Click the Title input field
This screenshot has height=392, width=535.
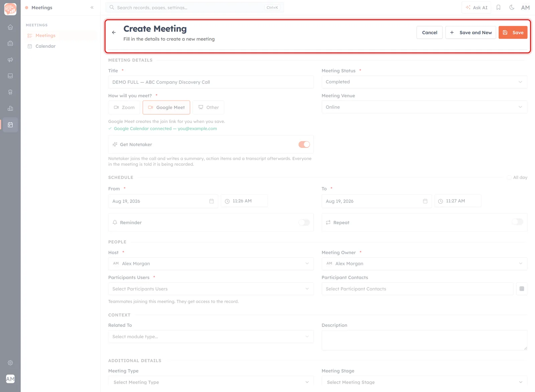211,82
